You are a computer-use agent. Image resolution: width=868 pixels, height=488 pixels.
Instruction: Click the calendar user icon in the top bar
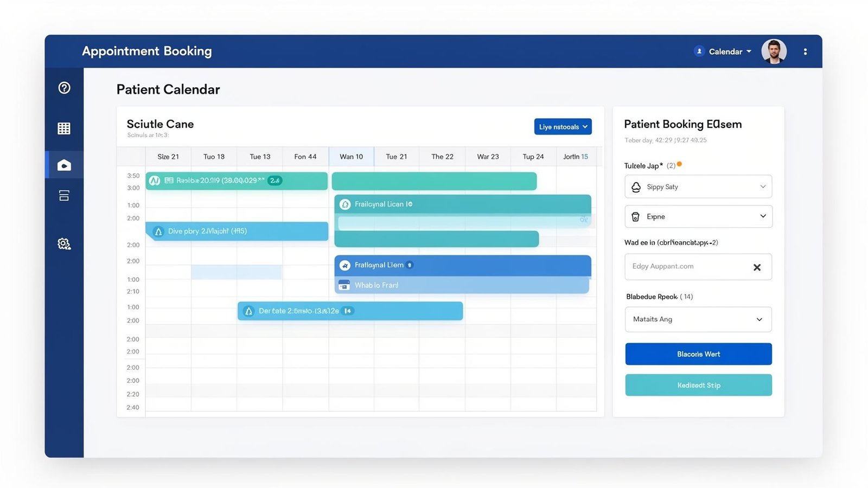699,51
